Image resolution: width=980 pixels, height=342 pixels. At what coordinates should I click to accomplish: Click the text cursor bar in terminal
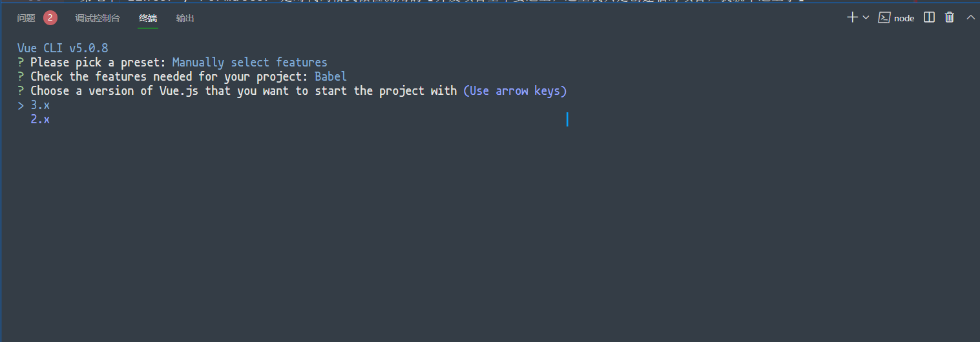(567, 119)
